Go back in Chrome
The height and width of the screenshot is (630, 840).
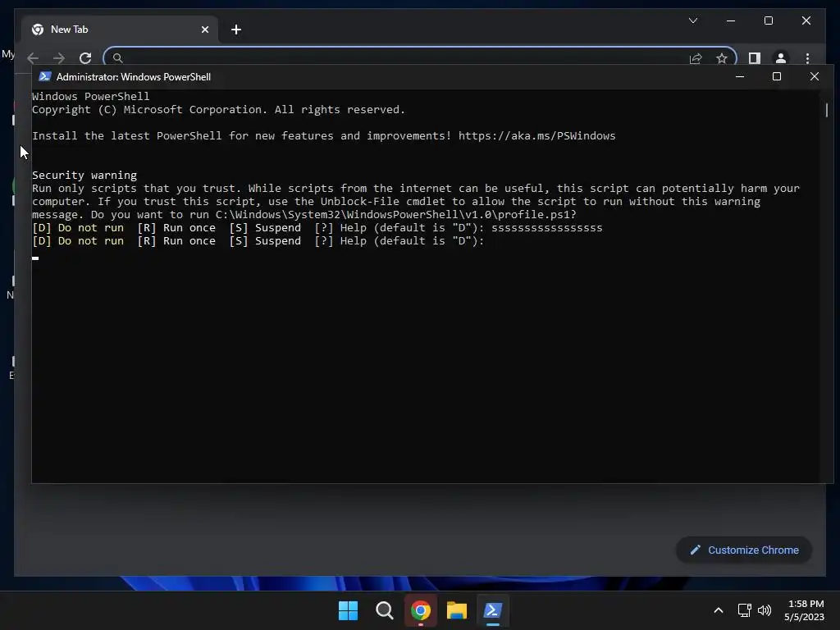tap(33, 58)
